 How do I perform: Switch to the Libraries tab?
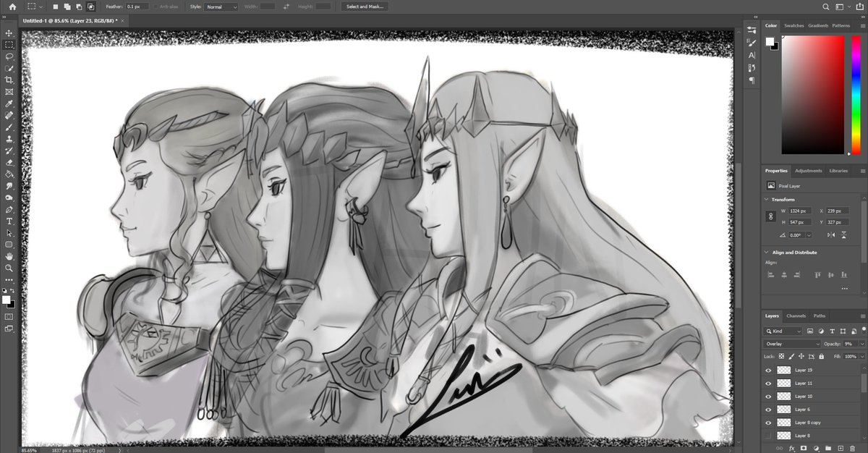pos(838,171)
